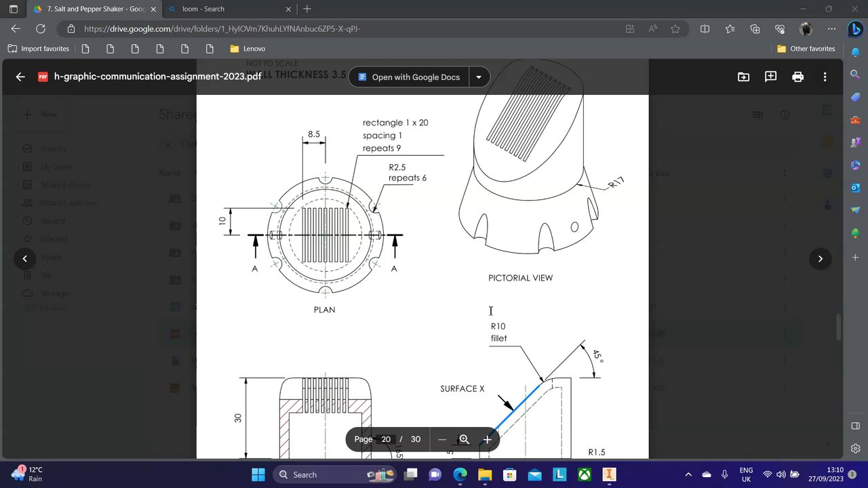Open the PDF viewer more actions menu
The image size is (868, 488).
(825, 77)
